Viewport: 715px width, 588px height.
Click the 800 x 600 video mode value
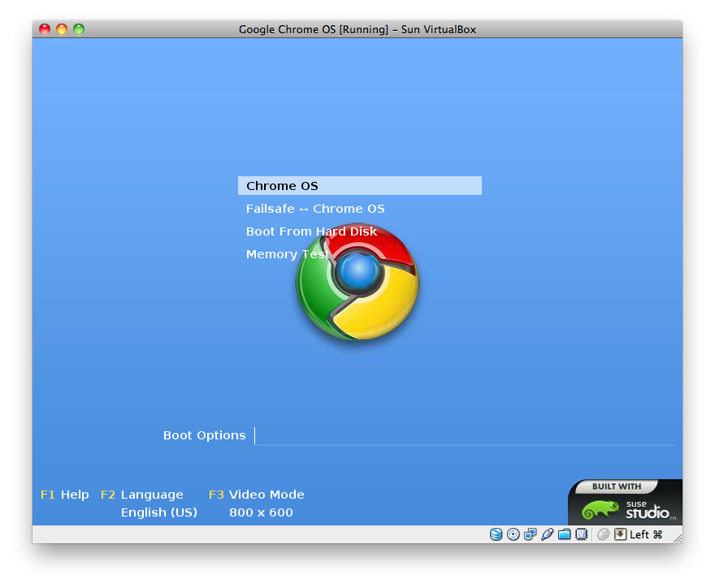coord(261,512)
